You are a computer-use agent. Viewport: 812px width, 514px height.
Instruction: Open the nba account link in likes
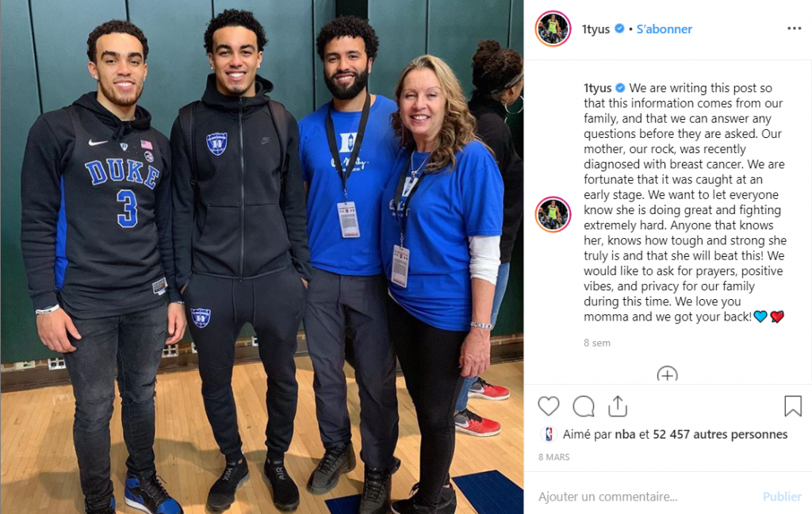pyautogui.click(x=625, y=434)
